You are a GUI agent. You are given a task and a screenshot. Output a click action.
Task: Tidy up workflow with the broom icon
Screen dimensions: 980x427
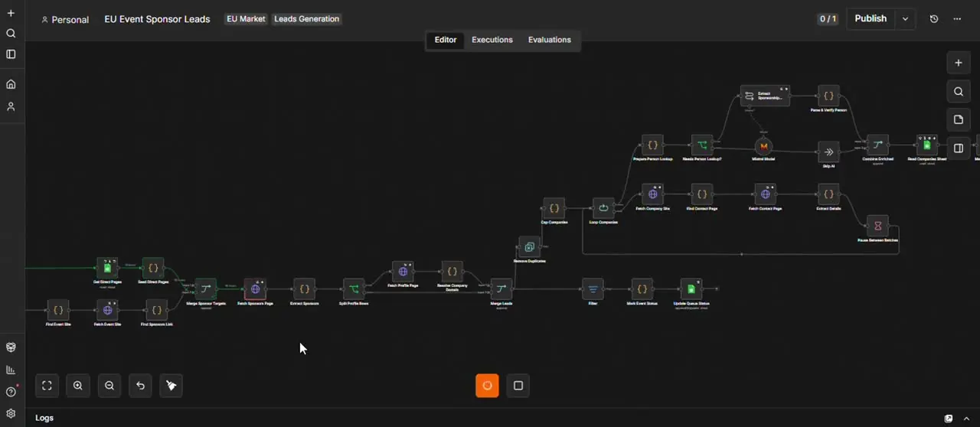coord(171,386)
